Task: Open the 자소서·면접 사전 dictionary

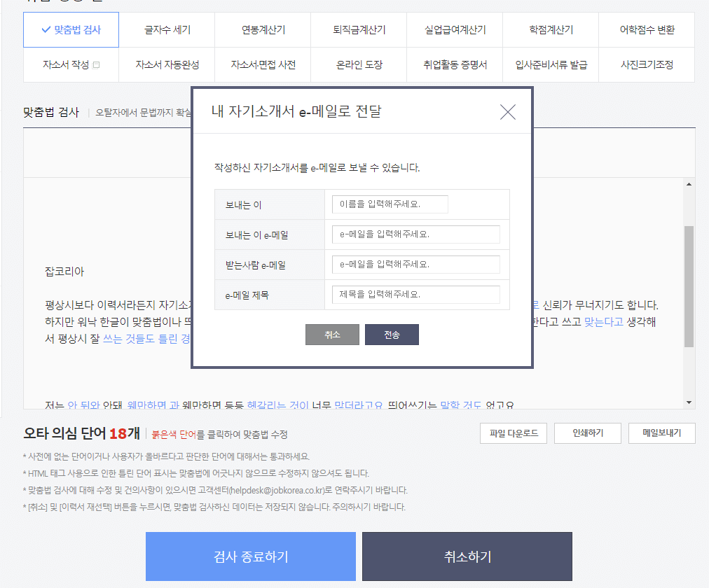Action: pyautogui.click(x=263, y=64)
